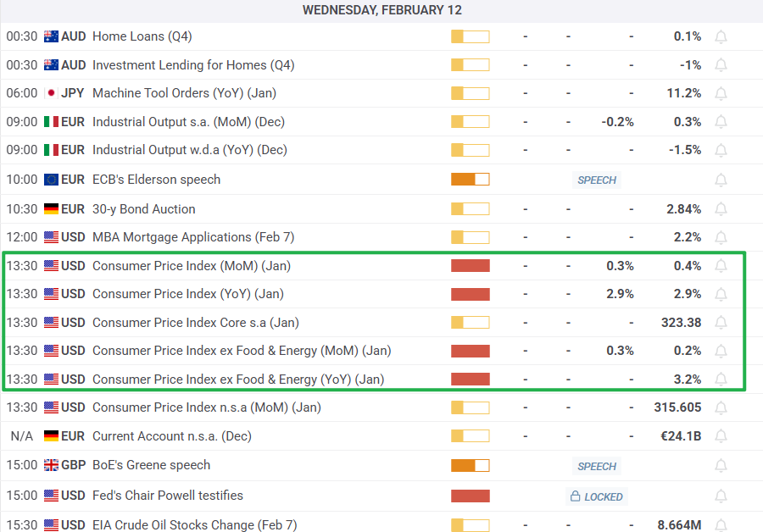The width and height of the screenshot is (763, 532).
Task: Click the bell icon for Machine Tool Orders
Action: 721,93
